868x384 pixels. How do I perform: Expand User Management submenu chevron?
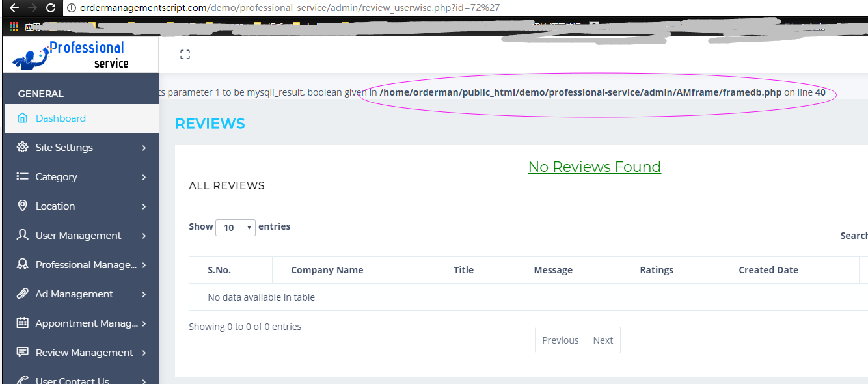click(x=144, y=236)
